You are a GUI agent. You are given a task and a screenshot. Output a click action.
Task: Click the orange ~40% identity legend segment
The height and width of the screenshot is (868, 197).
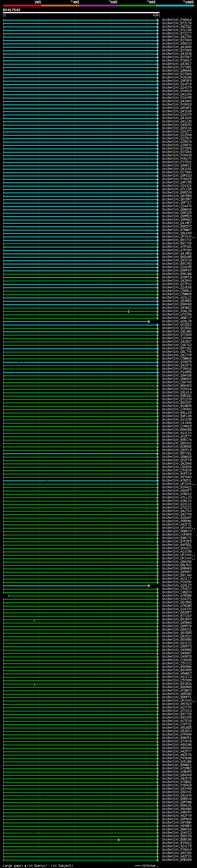pos(60,6)
